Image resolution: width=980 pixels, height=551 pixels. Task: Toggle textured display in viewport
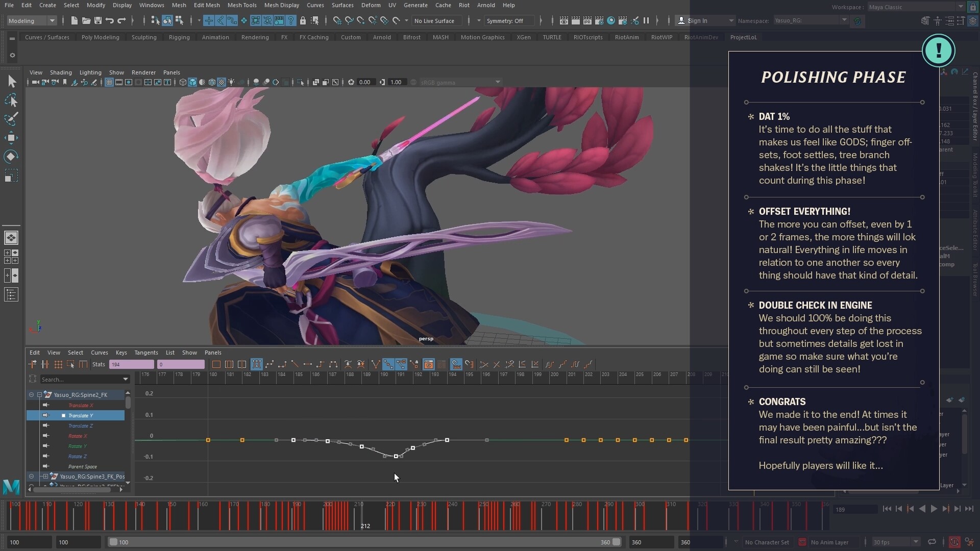click(222, 82)
